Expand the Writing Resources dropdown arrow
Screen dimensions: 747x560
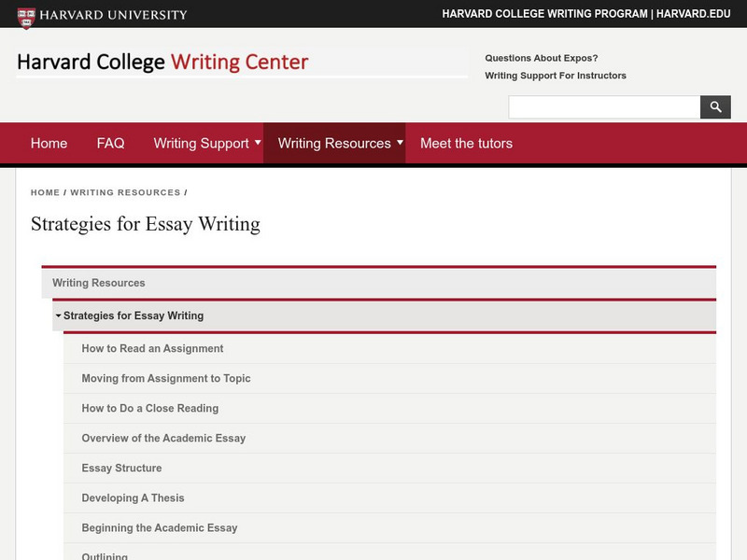[x=400, y=143]
